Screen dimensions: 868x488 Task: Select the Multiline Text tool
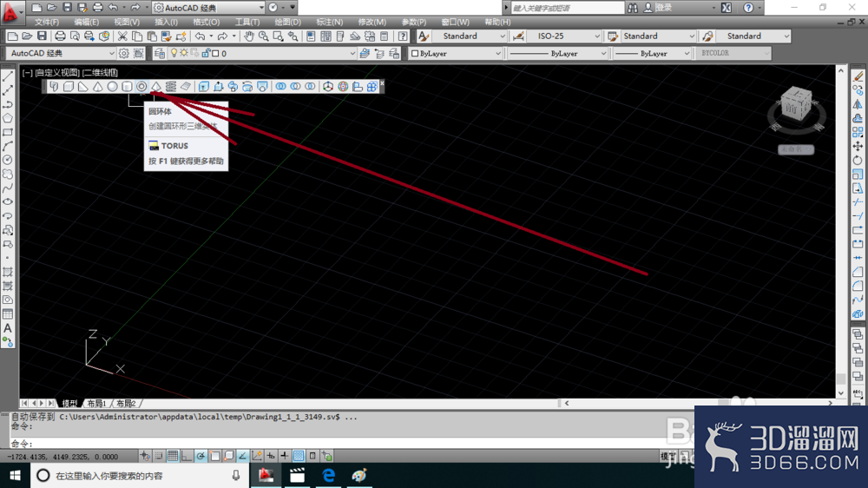point(8,328)
